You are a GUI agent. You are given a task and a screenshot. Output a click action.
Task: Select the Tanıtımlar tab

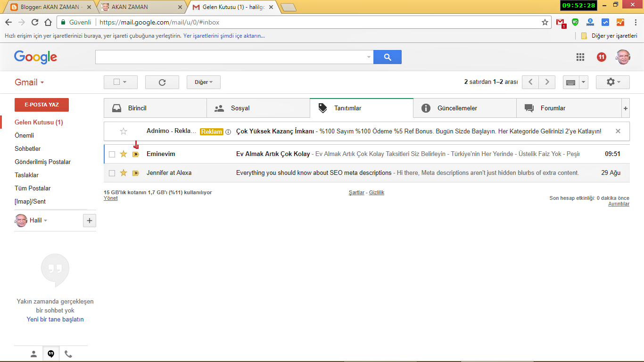pyautogui.click(x=362, y=108)
